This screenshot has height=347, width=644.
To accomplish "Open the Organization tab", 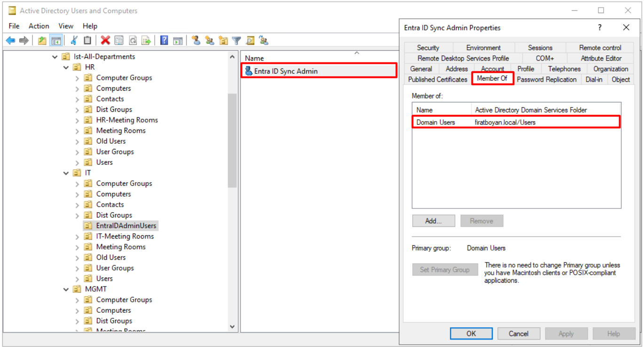I will (x=611, y=69).
